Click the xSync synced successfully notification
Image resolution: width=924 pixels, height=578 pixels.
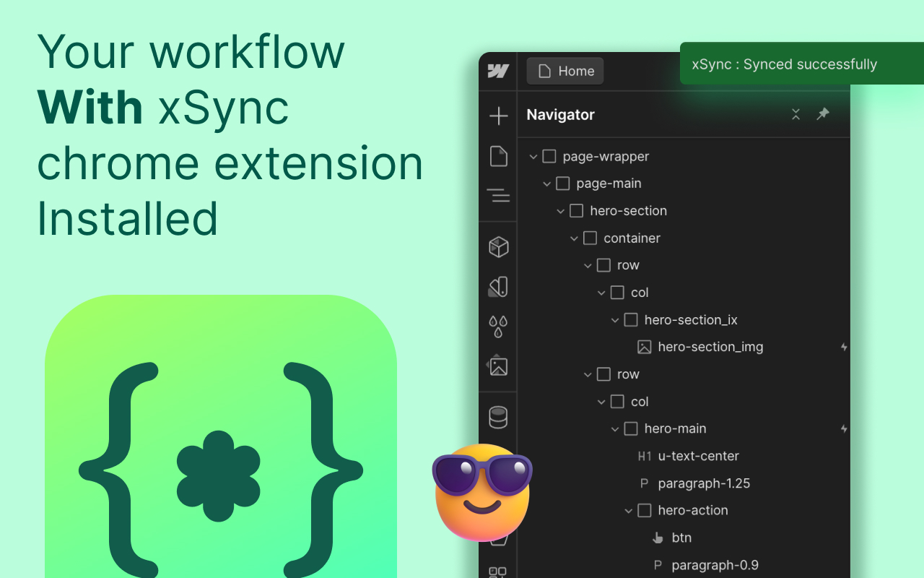(784, 64)
